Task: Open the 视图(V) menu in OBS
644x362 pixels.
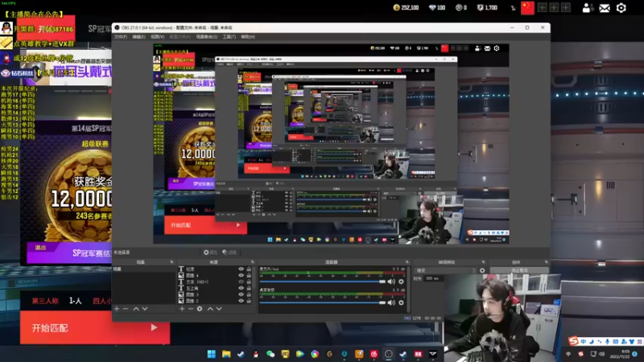Action: click(x=158, y=37)
